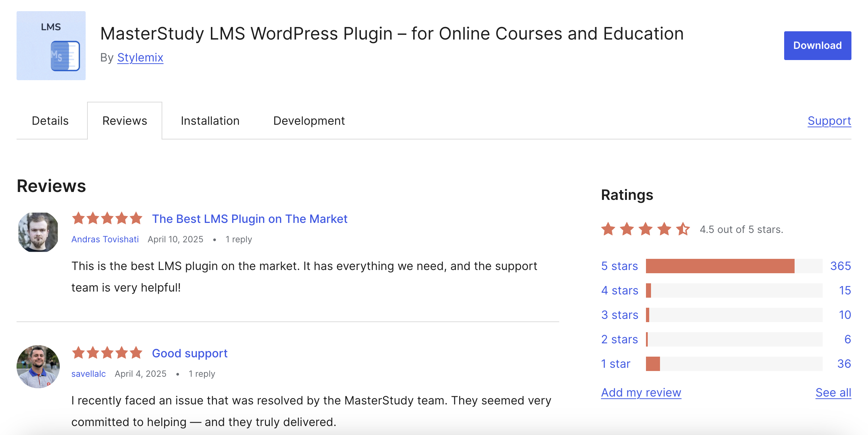
Task: Click the April 4, 2025 review date
Action: pyautogui.click(x=141, y=374)
